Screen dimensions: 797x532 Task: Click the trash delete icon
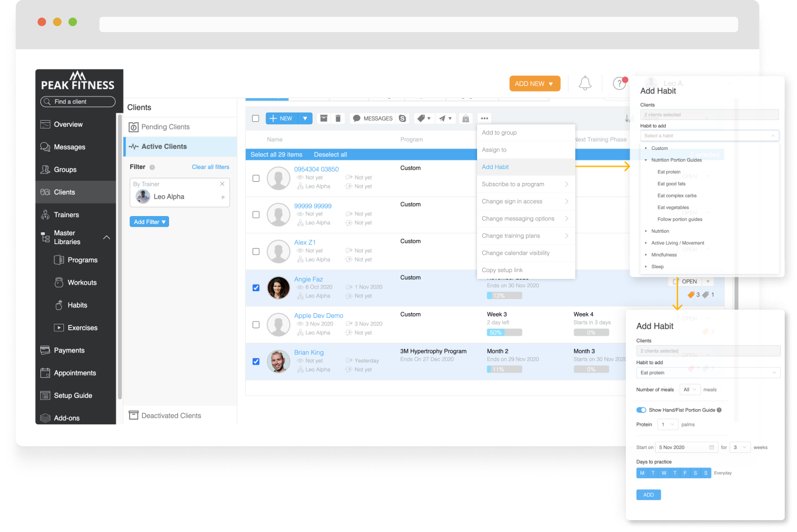[338, 118]
